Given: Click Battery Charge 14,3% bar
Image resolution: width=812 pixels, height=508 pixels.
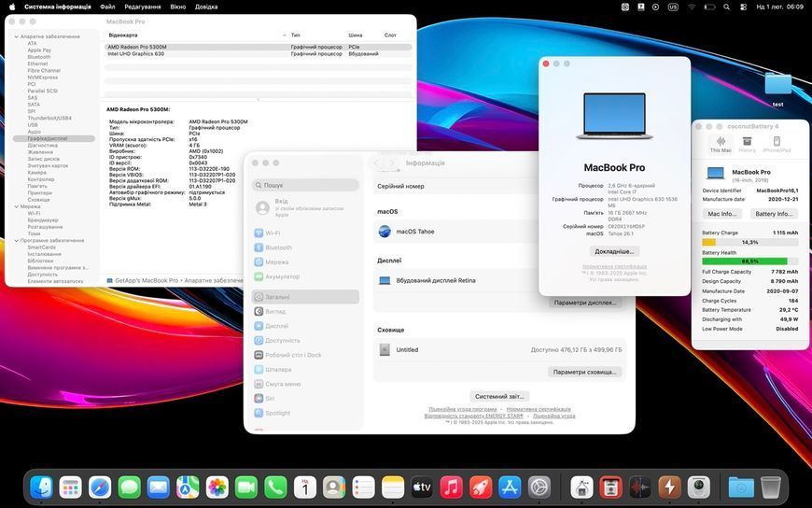Looking at the screenshot, I should tap(749, 242).
